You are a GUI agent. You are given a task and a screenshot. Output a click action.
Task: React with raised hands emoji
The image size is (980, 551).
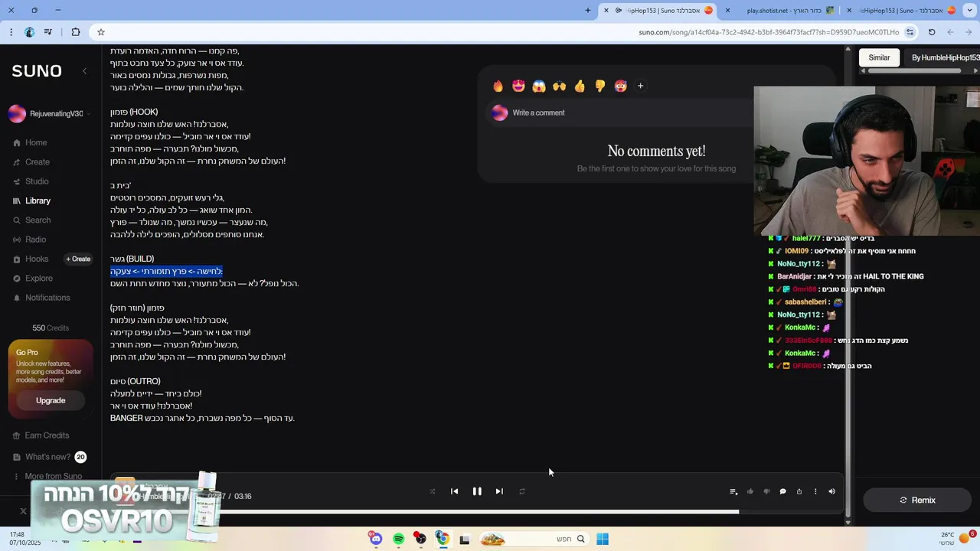point(560,86)
